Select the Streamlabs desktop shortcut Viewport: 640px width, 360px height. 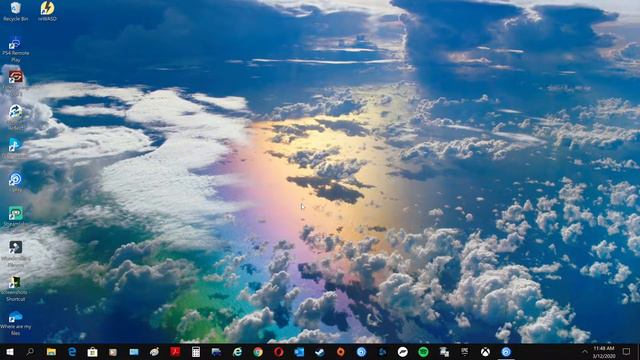[x=16, y=216]
